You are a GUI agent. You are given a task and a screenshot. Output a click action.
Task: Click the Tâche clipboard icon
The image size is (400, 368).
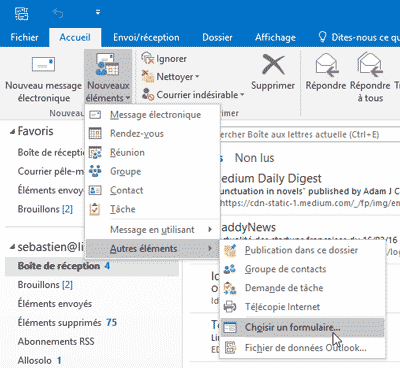(x=95, y=209)
